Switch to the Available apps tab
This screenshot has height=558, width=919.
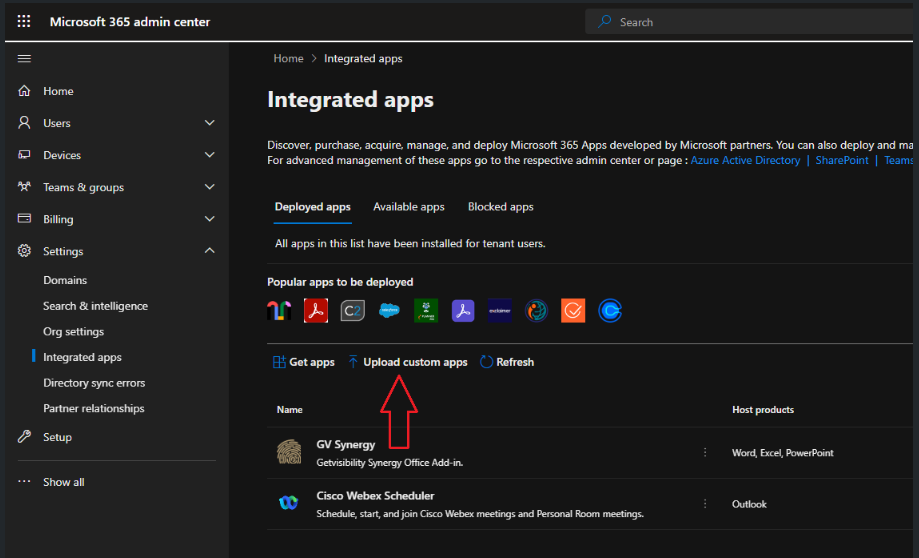(408, 207)
